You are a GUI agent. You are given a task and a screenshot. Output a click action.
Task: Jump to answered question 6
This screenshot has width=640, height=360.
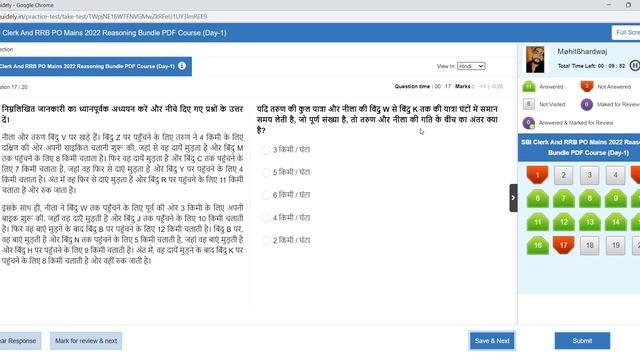537,199
